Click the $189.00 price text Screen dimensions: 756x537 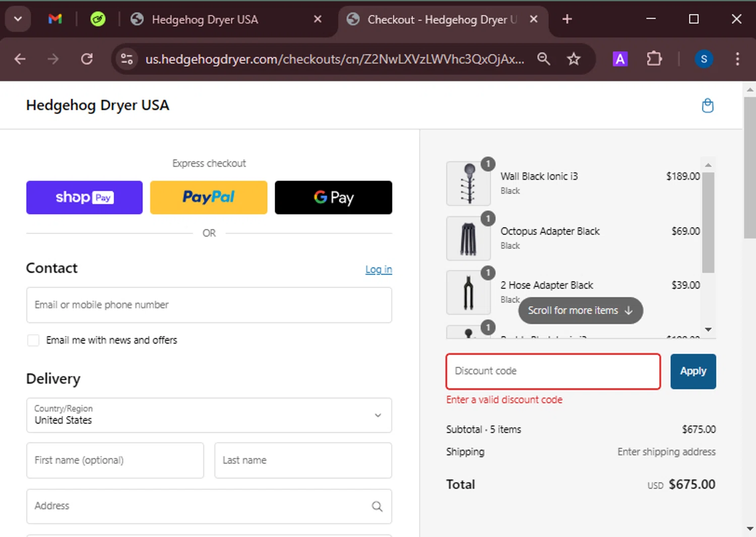683,176
